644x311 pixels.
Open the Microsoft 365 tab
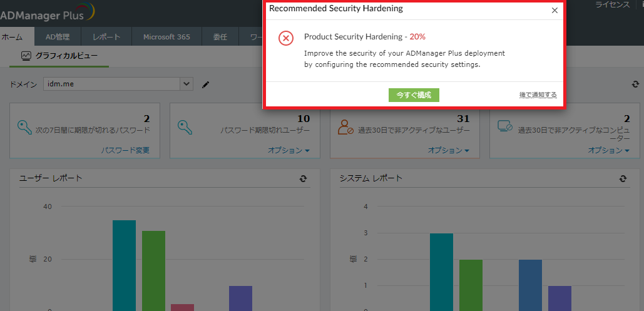(166, 37)
